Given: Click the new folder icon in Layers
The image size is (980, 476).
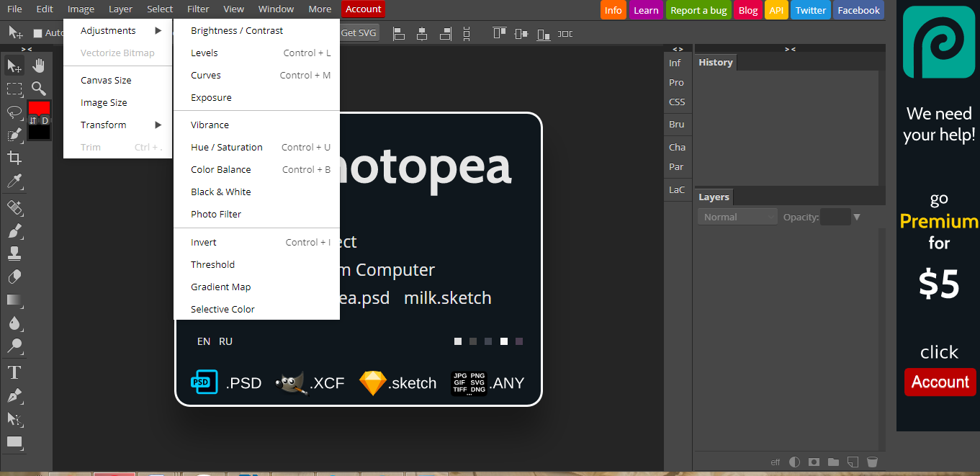Looking at the screenshot, I should tap(833, 462).
